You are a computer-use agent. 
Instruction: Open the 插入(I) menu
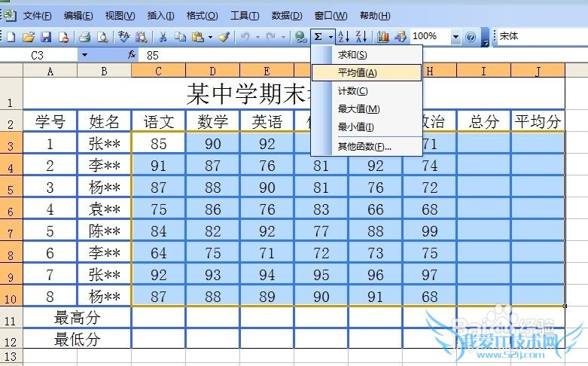click(x=160, y=16)
